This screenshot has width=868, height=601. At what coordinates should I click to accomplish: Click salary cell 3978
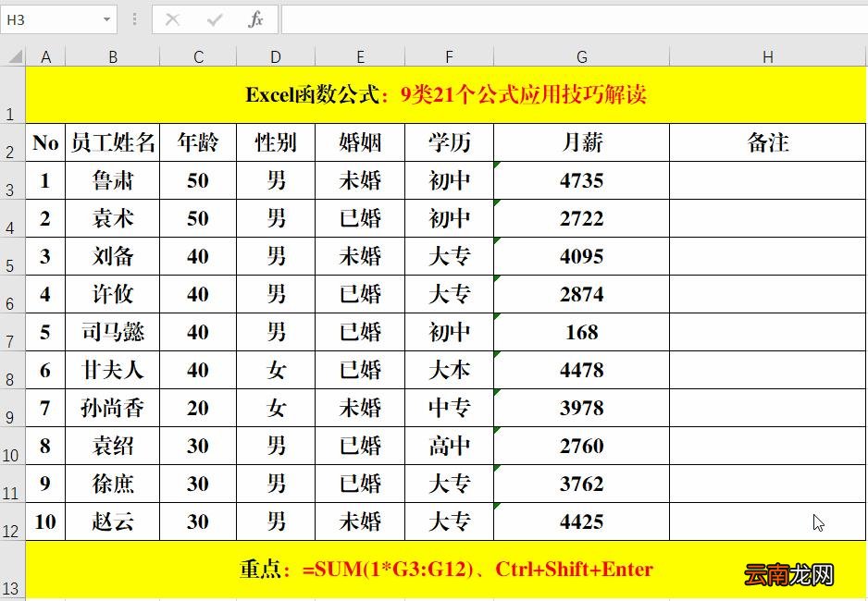[582, 408]
